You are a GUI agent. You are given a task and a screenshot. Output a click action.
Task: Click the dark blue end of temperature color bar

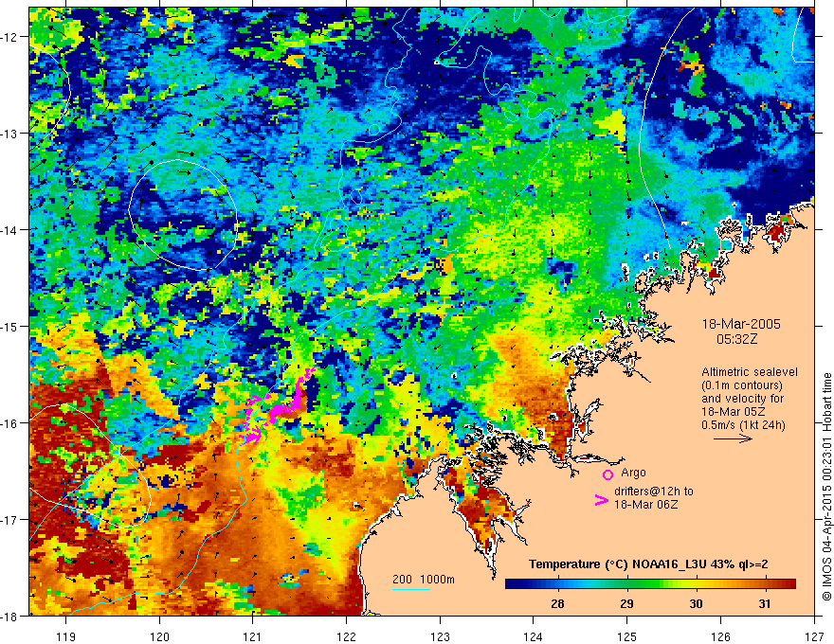point(514,584)
